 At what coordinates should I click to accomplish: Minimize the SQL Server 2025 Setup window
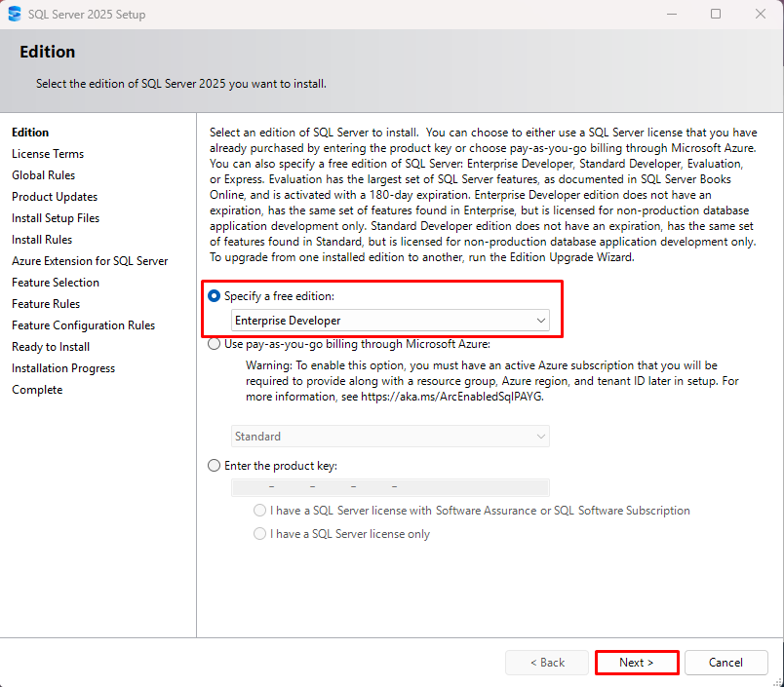(672, 14)
